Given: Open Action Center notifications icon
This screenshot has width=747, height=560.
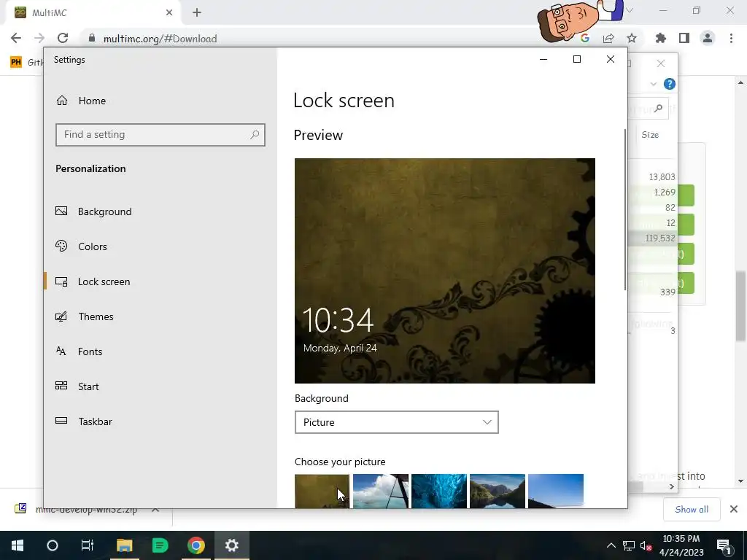Looking at the screenshot, I should point(724,545).
